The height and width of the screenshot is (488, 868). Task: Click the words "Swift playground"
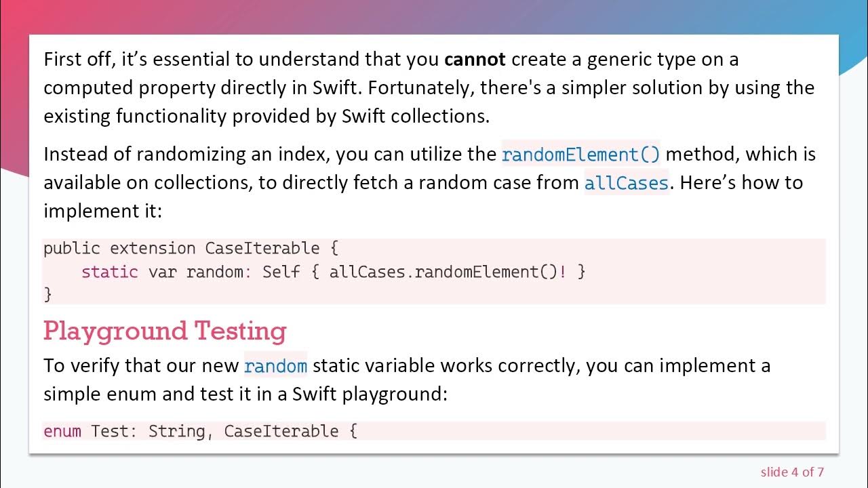pos(368,394)
